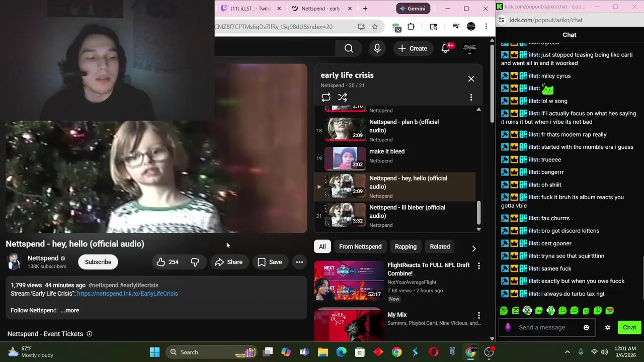Viewport: 644px width, 362px height.
Task: Close the early life crisis playlist panel
Action: point(471,78)
